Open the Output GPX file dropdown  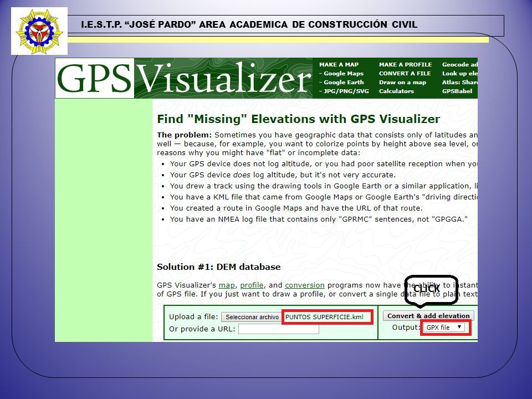(x=444, y=328)
